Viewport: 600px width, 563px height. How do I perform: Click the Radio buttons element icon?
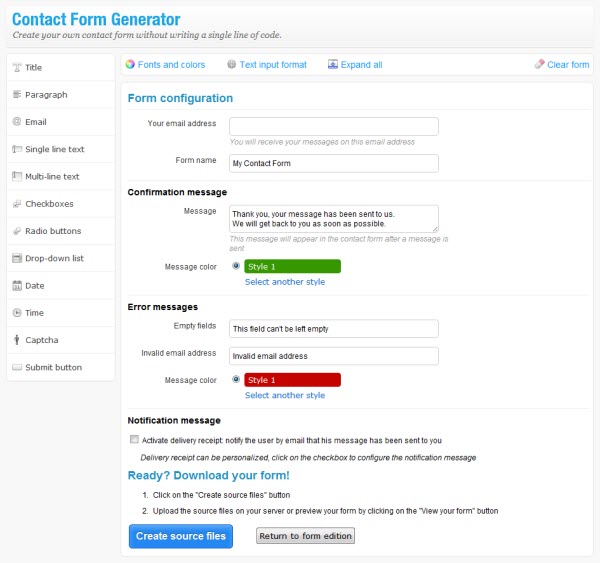[x=17, y=231]
